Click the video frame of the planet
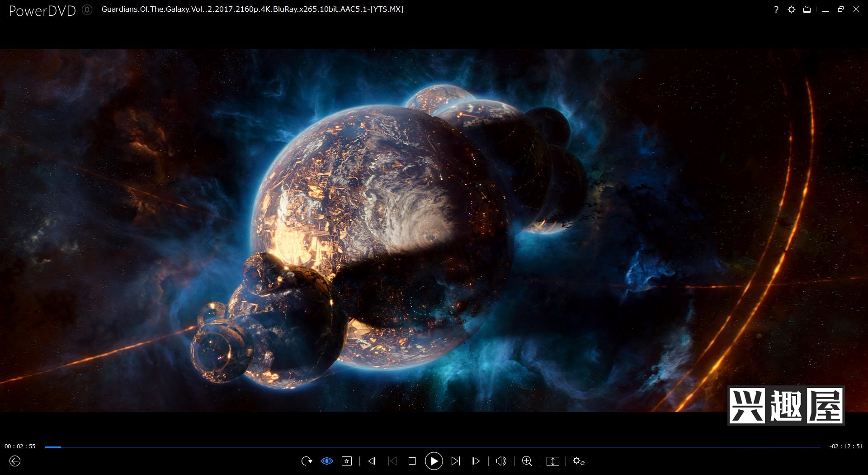 pos(434,230)
